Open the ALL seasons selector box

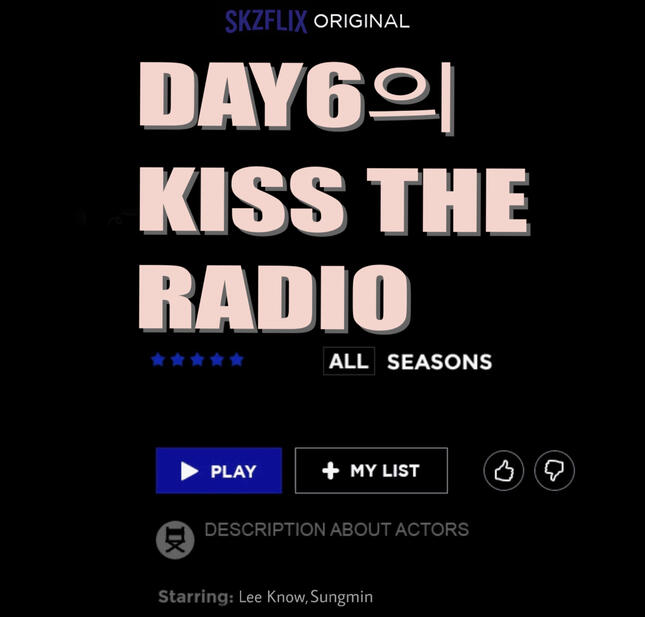349,361
